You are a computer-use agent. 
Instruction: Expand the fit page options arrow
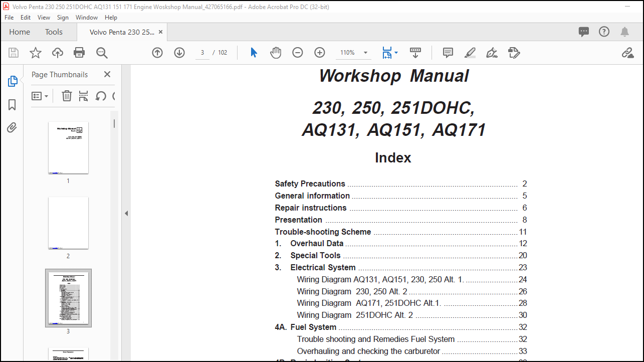coord(396,53)
